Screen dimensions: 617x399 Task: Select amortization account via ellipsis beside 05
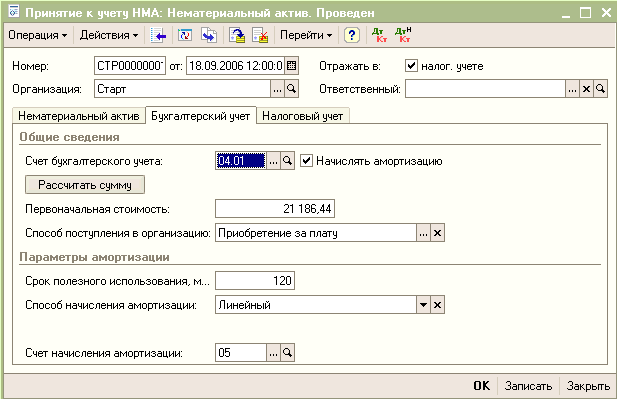pos(273,353)
